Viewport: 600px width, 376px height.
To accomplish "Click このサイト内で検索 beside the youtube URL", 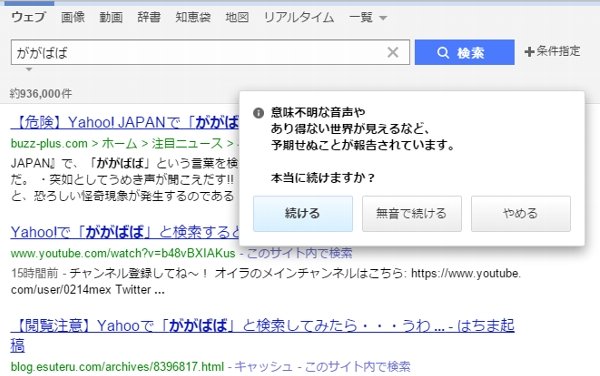I will click(300, 253).
